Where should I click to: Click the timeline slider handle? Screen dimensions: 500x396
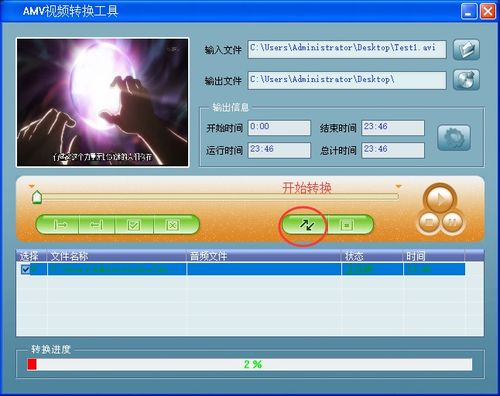[x=37, y=197]
